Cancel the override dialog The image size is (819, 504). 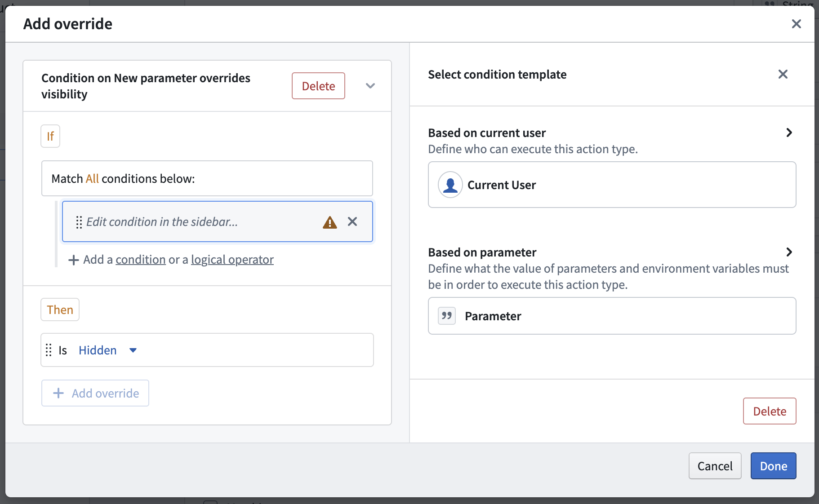point(715,466)
